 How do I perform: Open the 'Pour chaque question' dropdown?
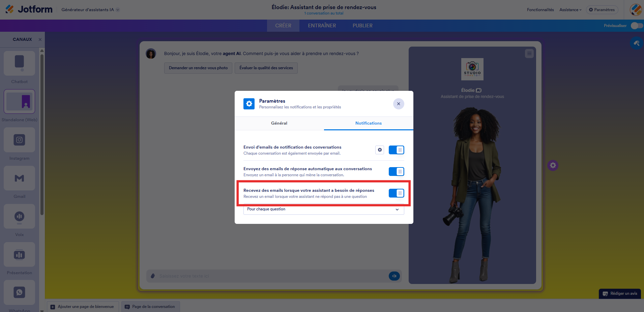click(x=324, y=209)
